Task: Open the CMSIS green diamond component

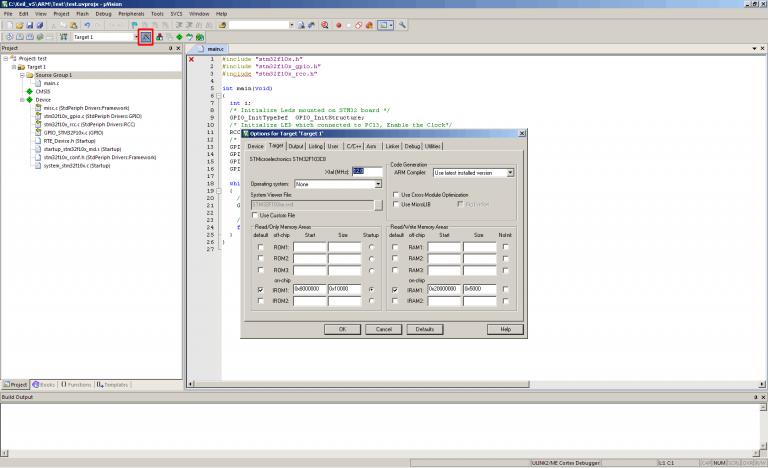Action: [x=42, y=91]
